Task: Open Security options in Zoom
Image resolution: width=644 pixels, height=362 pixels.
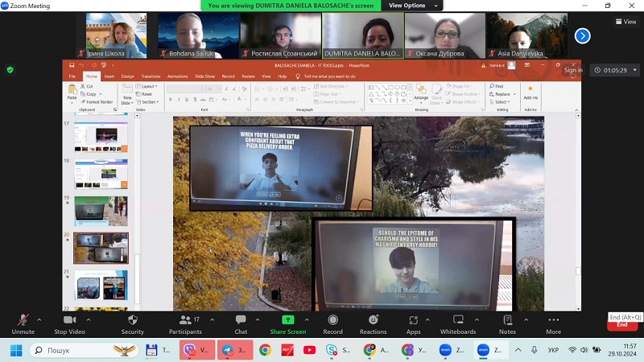Action: pos(132,324)
